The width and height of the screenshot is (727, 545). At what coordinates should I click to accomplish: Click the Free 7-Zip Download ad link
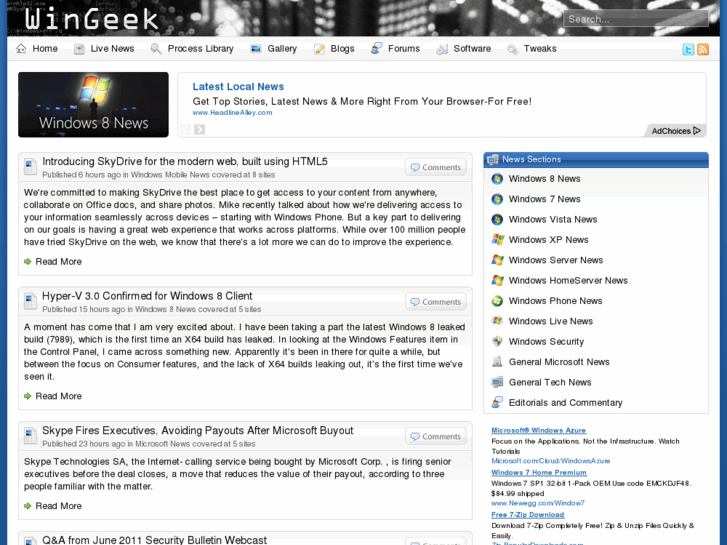[528, 515]
